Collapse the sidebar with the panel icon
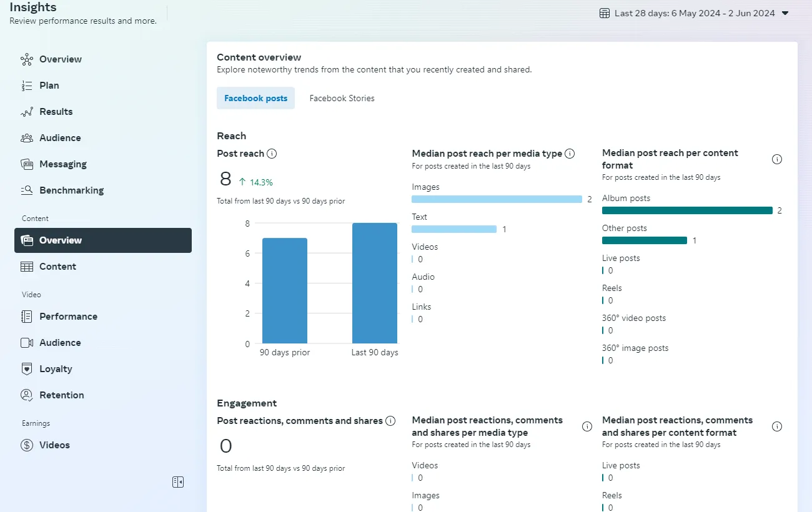 tap(177, 481)
